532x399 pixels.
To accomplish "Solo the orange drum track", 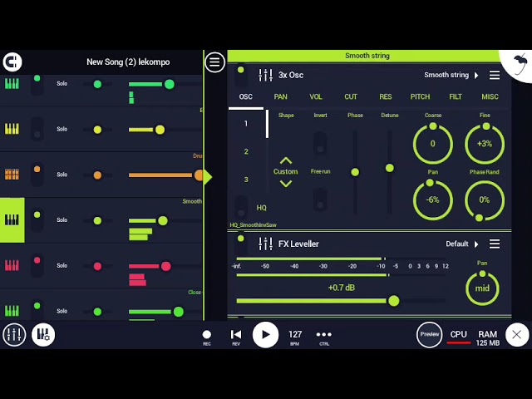I will [x=62, y=175].
